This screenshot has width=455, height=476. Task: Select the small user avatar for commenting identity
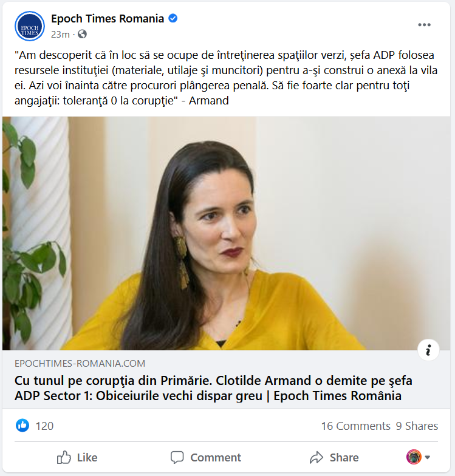point(414,457)
